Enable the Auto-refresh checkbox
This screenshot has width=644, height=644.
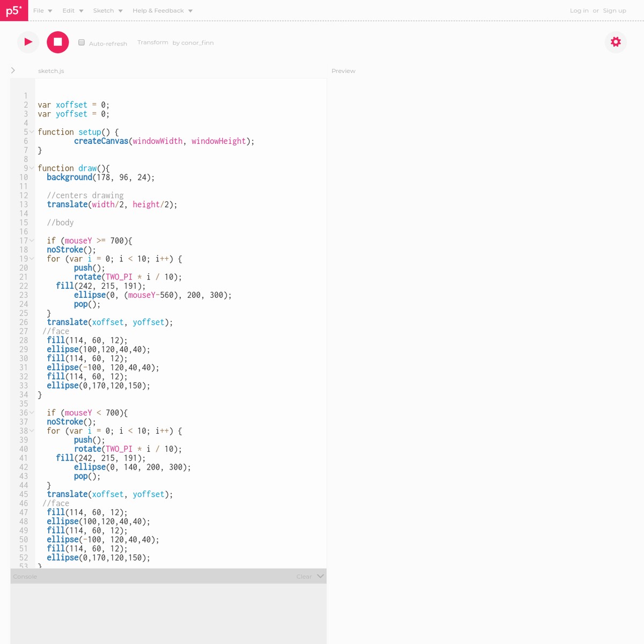(82, 42)
